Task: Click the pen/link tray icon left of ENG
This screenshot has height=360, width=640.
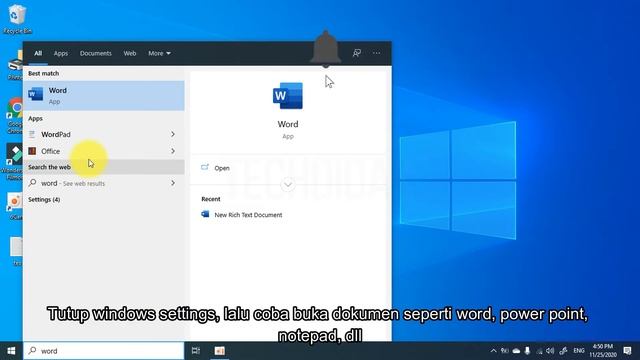Action: pyautogui.click(x=563, y=351)
